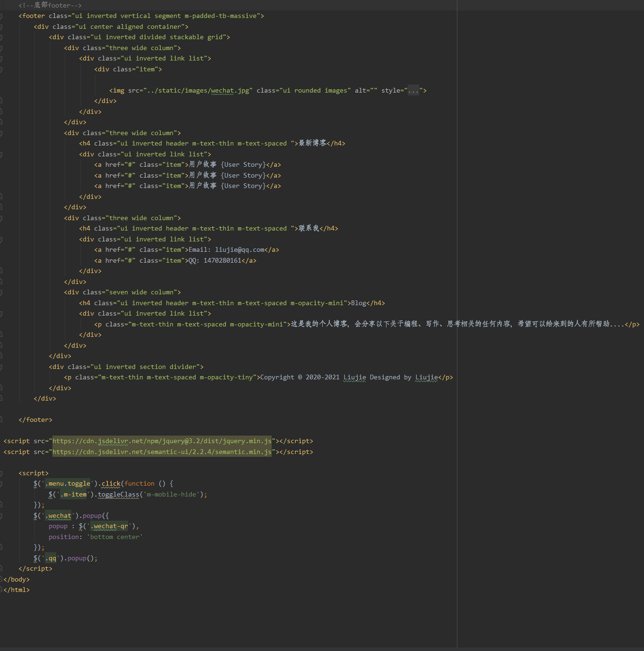
Task: Click the '.m-item' selector string
Action: pos(73,494)
